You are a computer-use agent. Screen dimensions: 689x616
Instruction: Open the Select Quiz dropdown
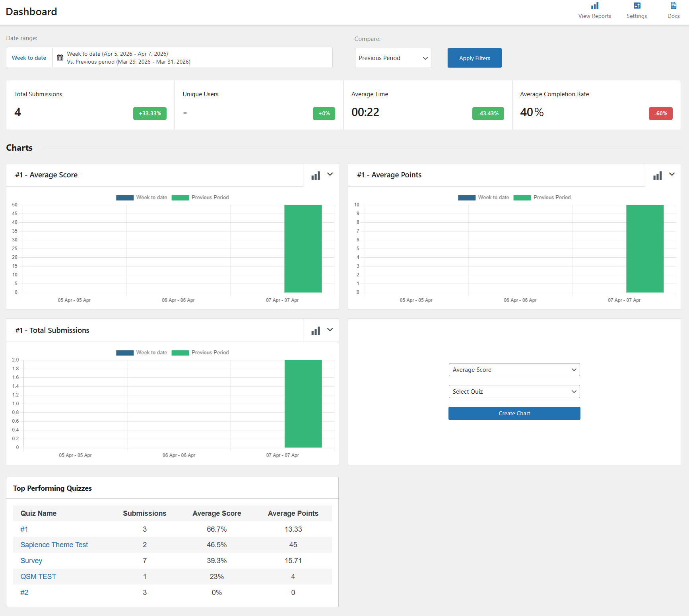pos(514,391)
